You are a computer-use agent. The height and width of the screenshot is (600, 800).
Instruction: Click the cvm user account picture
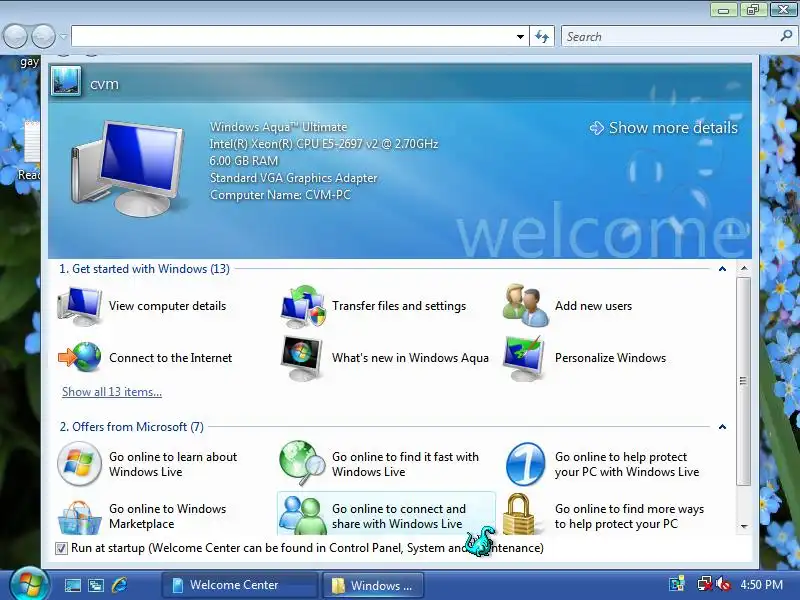point(66,82)
